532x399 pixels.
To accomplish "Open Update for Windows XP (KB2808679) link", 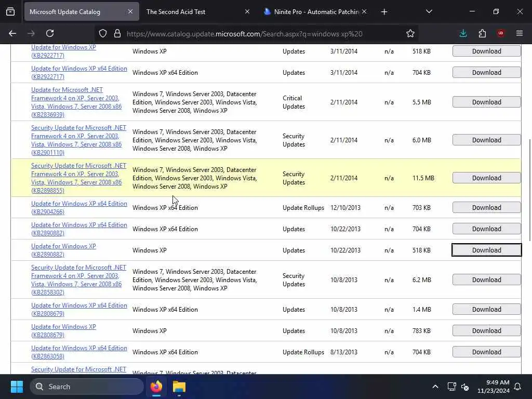I will click(x=63, y=331).
